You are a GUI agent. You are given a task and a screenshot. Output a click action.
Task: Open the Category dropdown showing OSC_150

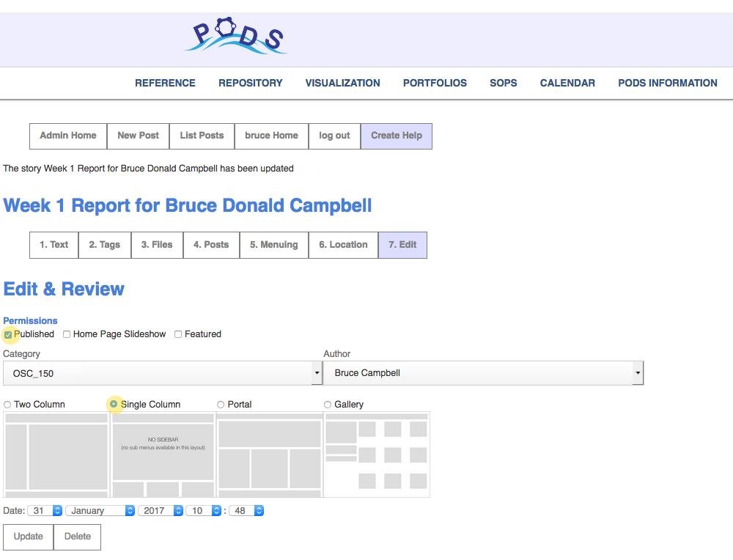tap(162, 373)
